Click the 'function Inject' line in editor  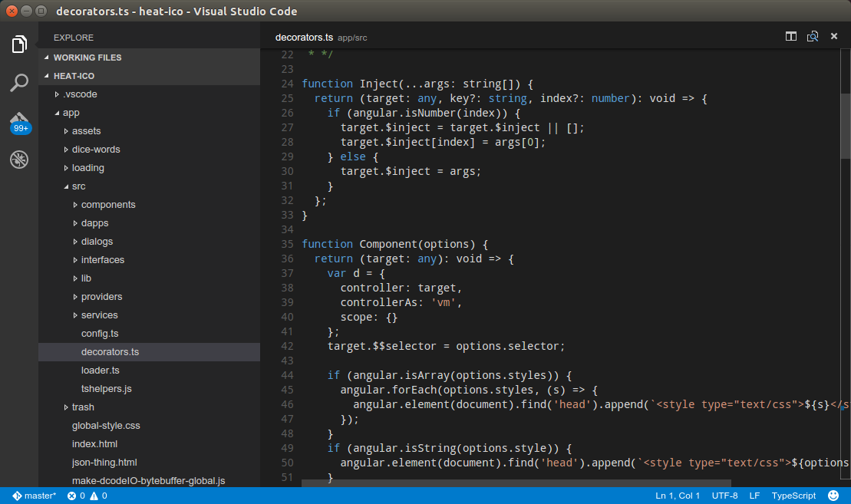pos(417,84)
